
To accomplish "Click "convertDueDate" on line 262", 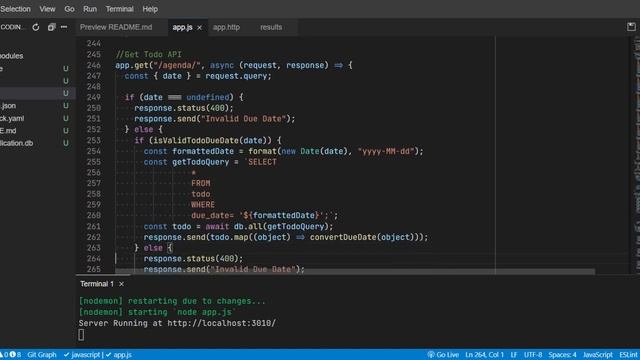I will (x=343, y=237).
